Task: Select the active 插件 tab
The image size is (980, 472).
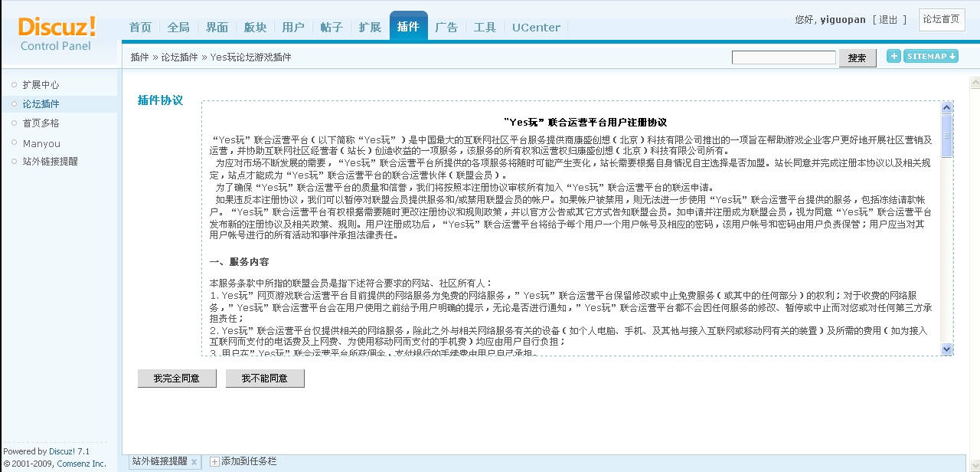Action: [408, 26]
